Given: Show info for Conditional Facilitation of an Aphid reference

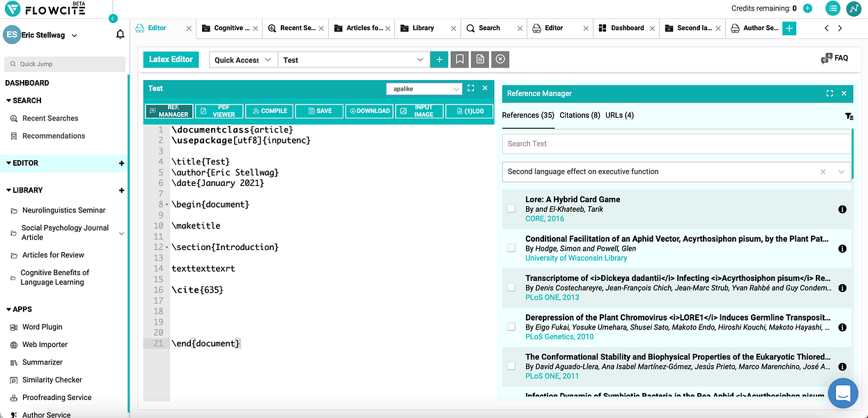Looking at the screenshot, I should [842, 249].
